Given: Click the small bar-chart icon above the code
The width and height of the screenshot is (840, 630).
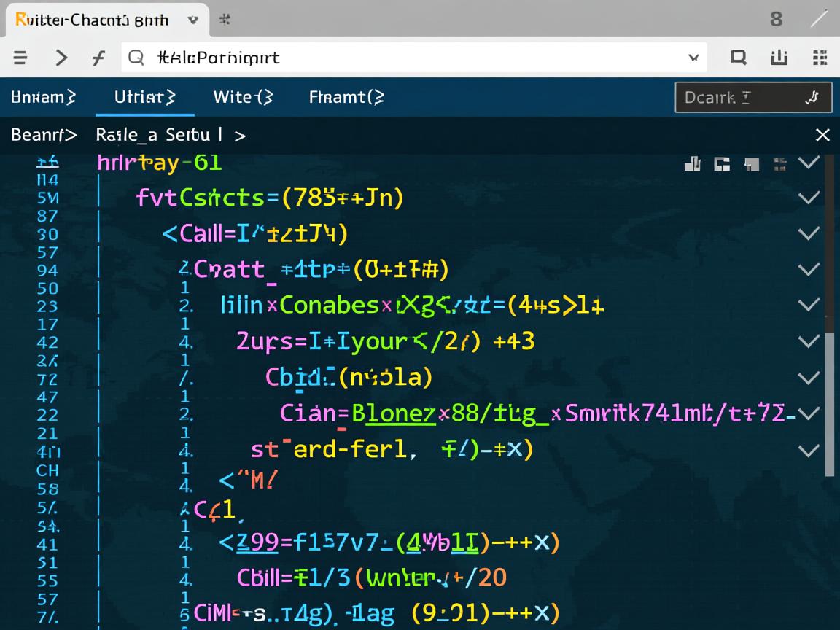Looking at the screenshot, I should (693, 164).
